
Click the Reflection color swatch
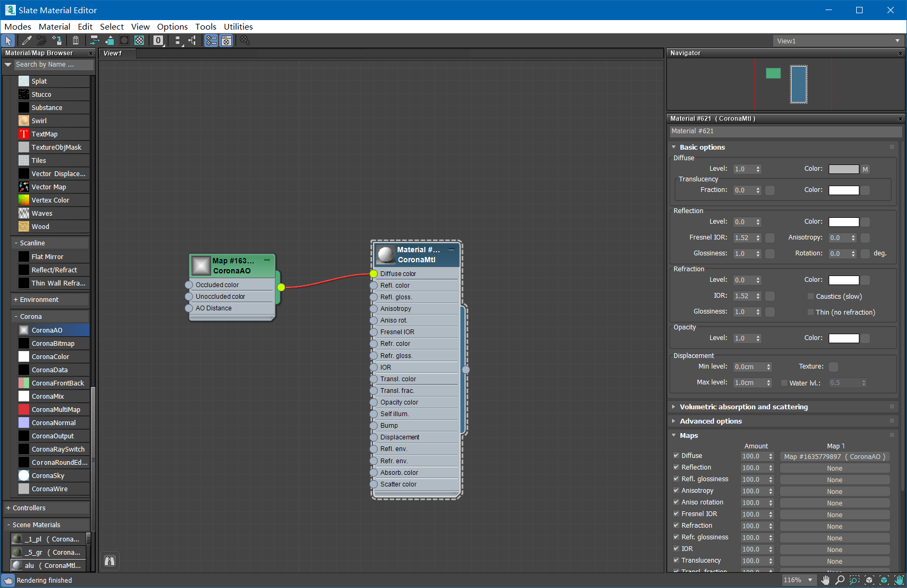click(x=843, y=222)
